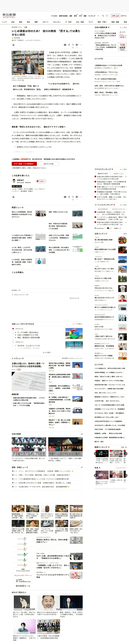Open the Think キャンパス logo link
Image resolution: width=129 pixels, height=644 pixels.
click(x=23, y=581)
